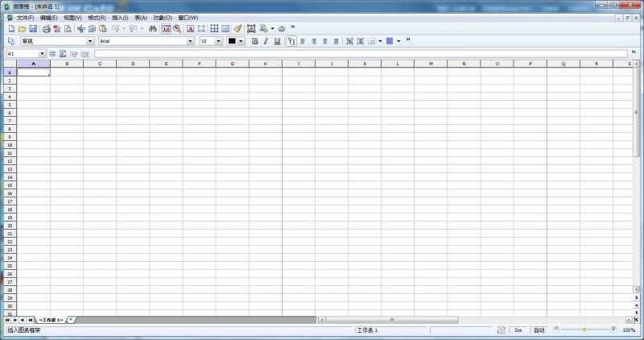
Task: Toggle Italic formatting
Action: [x=266, y=41]
